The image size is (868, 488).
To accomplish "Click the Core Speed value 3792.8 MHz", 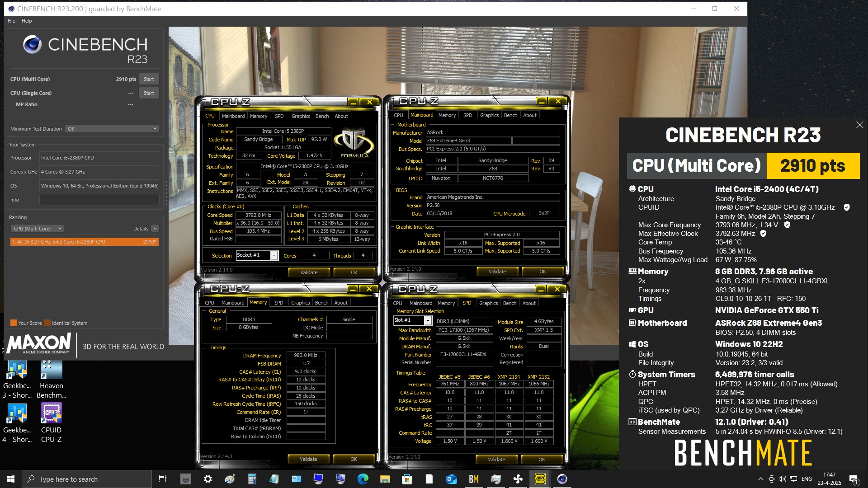I will 258,215.
